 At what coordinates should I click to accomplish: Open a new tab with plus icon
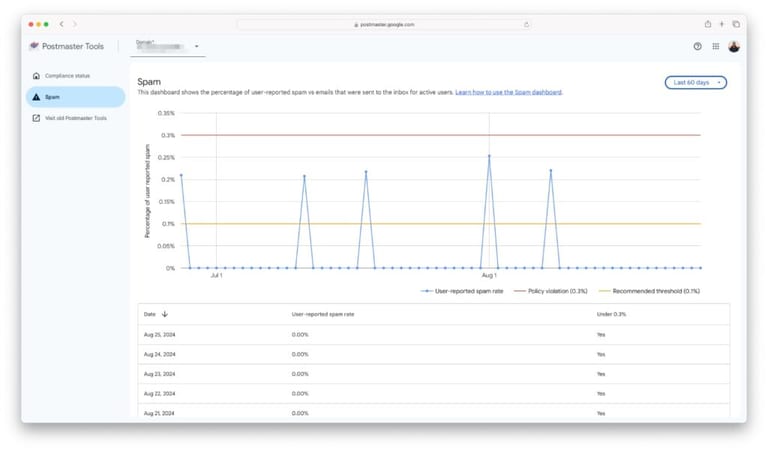(721, 24)
